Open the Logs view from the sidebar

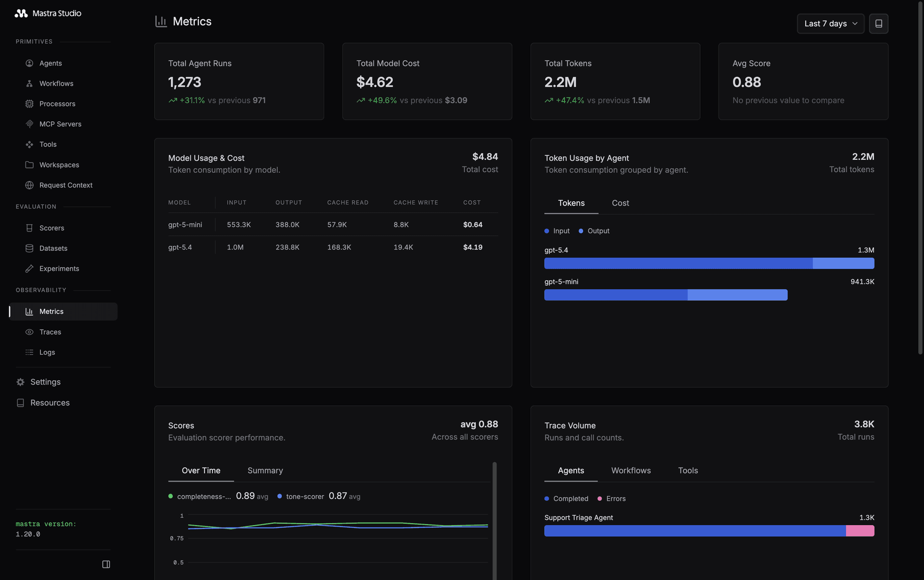(x=47, y=352)
